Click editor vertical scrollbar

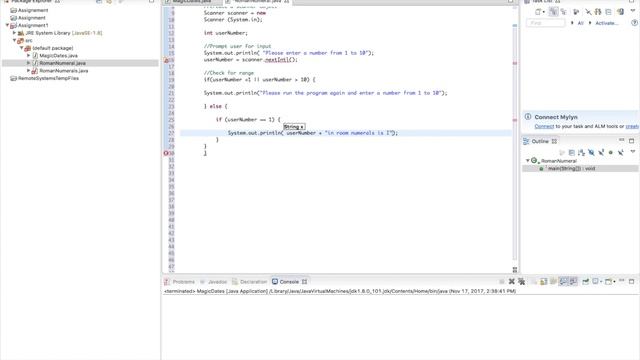pyautogui.click(x=515, y=139)
